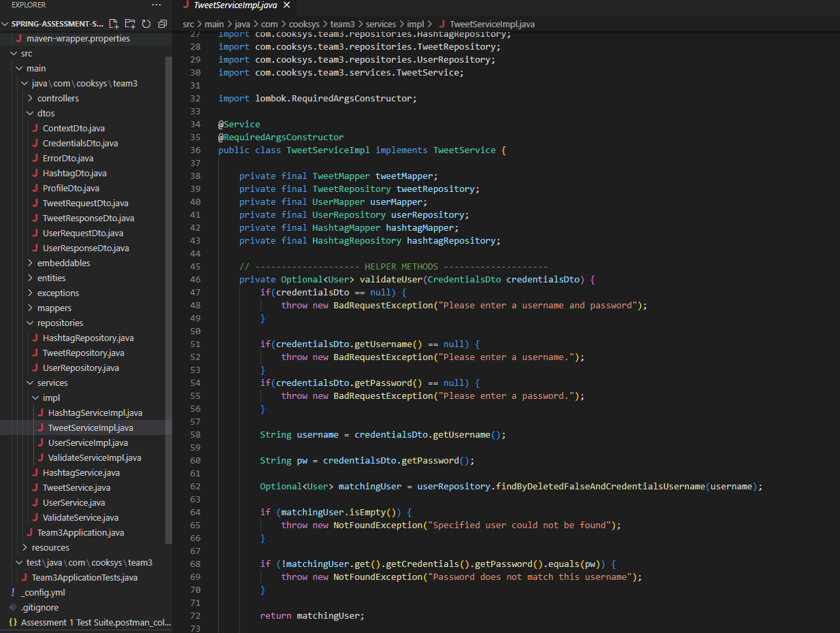Viewport: 840px width, 633px height.
Task: Collapse all folders in Explorer
Action: click(x=162, y=24)
